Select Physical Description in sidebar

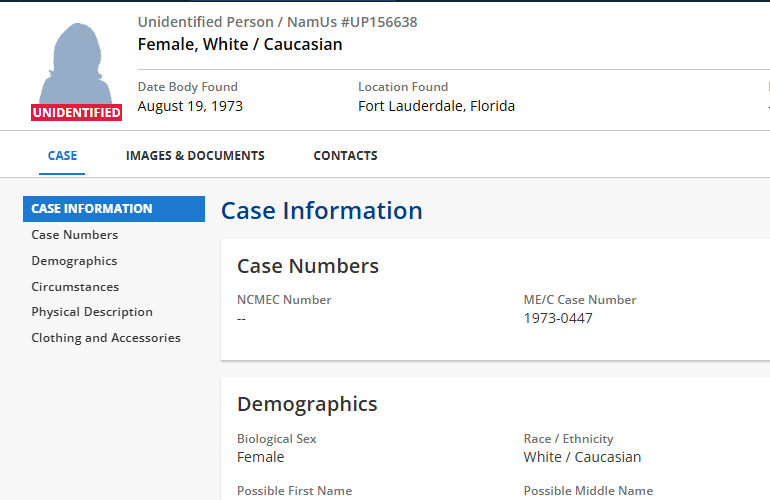click(x=92, y=312)
